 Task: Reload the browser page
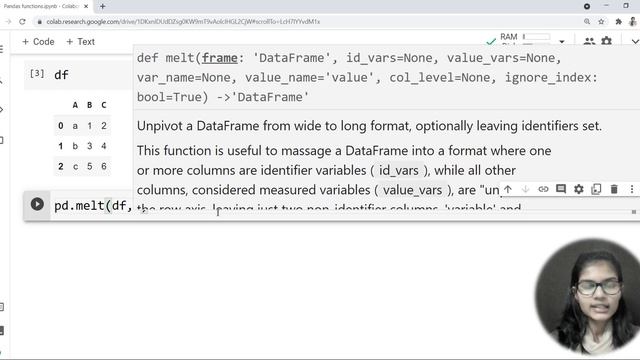[22, 22]
